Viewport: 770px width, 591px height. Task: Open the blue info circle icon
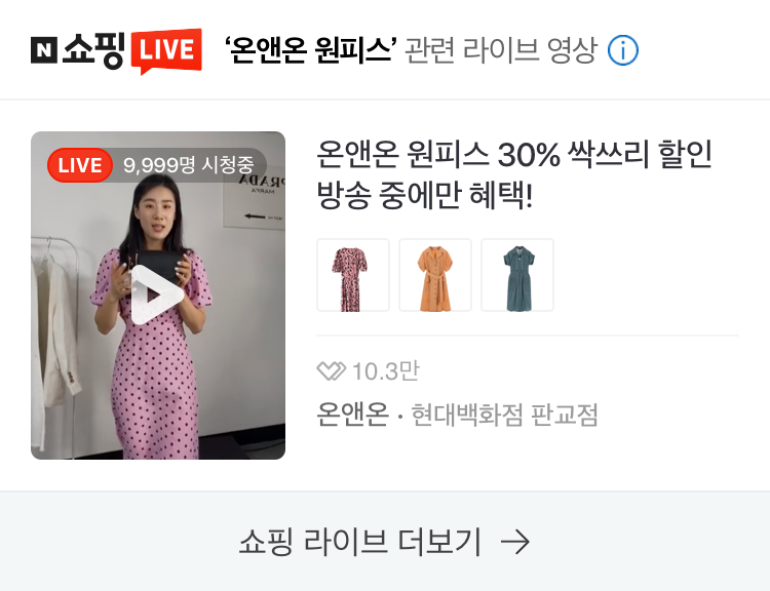point(623,51)
